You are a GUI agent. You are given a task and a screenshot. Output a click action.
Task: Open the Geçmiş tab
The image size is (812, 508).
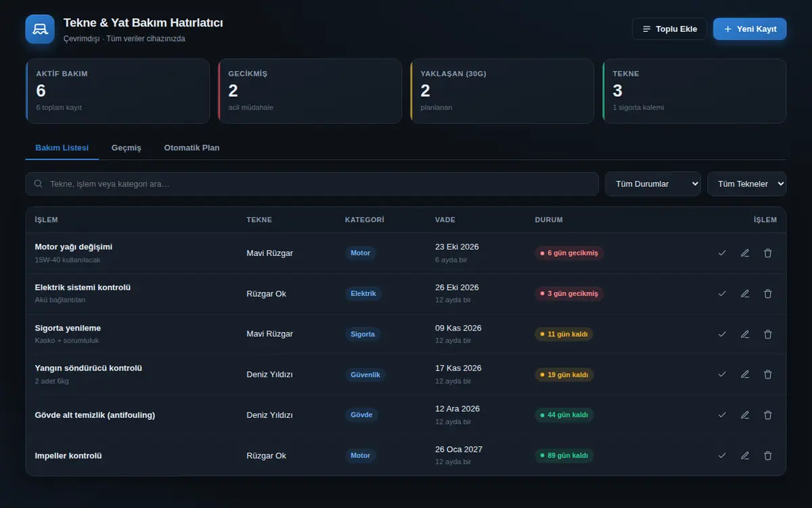[127, 148]
